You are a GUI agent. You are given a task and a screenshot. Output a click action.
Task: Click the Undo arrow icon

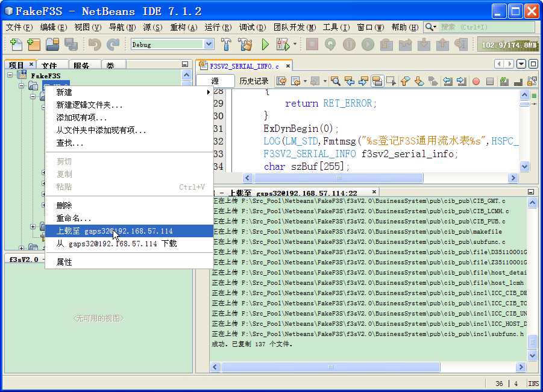pos(94,45)
